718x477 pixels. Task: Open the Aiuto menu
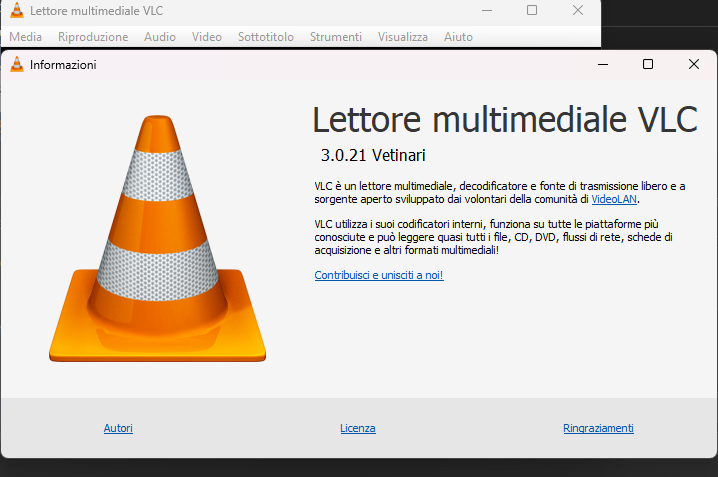pyautogui.click(x=458, y=37)
